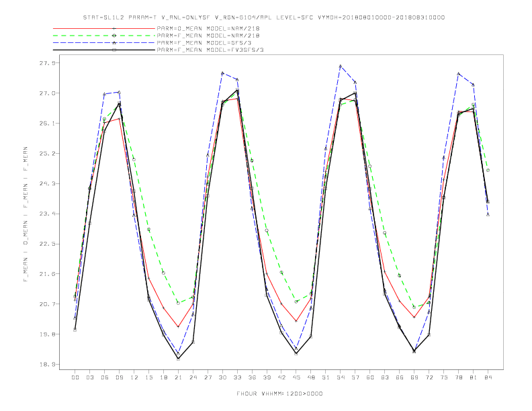The height and width of the screenshot is (411, 532).
Task: Click the blue dashed legend line sample
Action: (104, 43)
